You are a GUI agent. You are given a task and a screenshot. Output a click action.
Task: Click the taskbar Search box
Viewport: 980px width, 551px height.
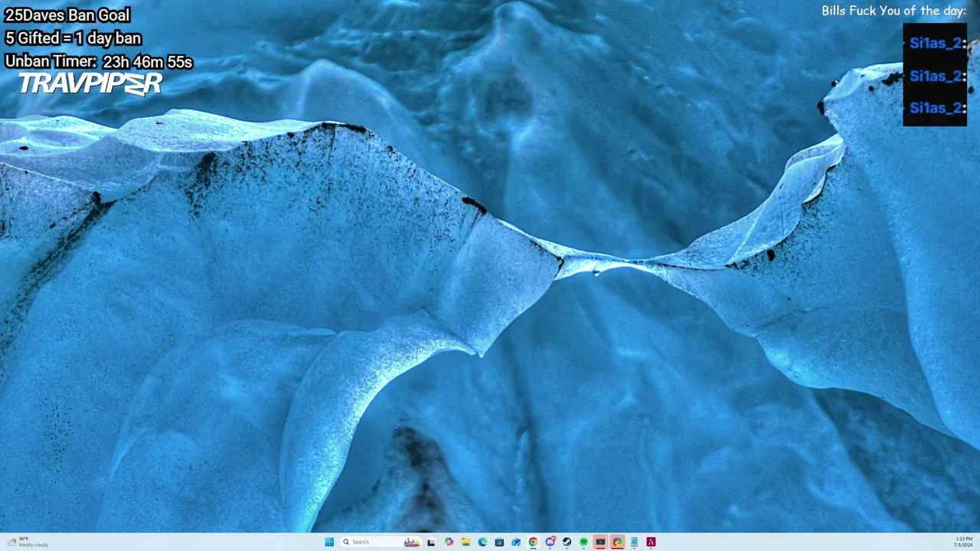tap(381, 542)
